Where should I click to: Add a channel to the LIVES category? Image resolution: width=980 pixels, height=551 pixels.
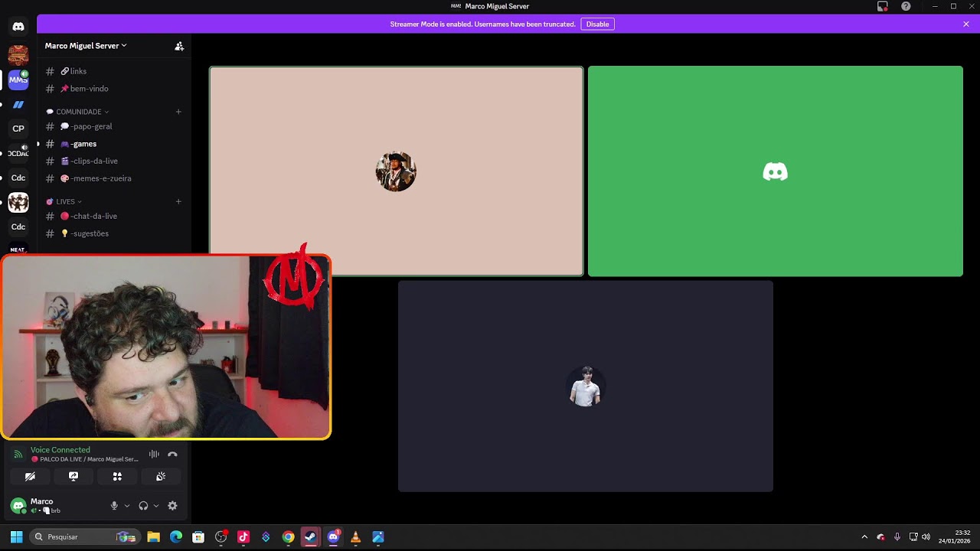click(x=178, y=202)
